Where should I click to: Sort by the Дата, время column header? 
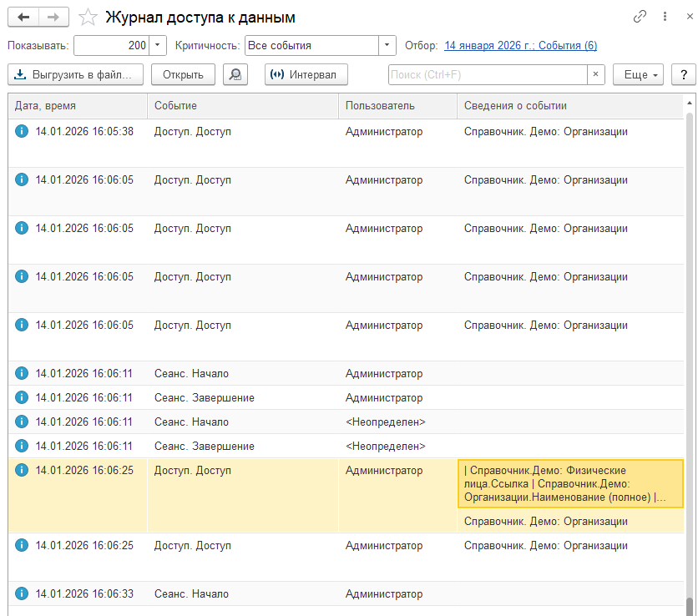pyautogui.click(x=77, y=106)
